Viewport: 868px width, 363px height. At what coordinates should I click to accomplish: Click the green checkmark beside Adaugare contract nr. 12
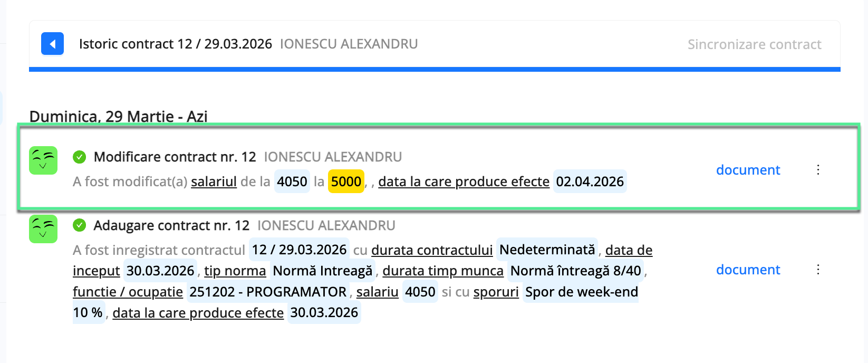tap(79, 225)
